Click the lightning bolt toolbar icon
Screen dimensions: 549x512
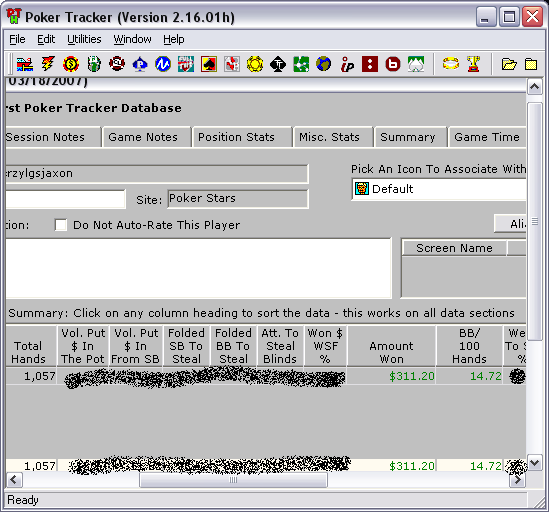[48, 64]
